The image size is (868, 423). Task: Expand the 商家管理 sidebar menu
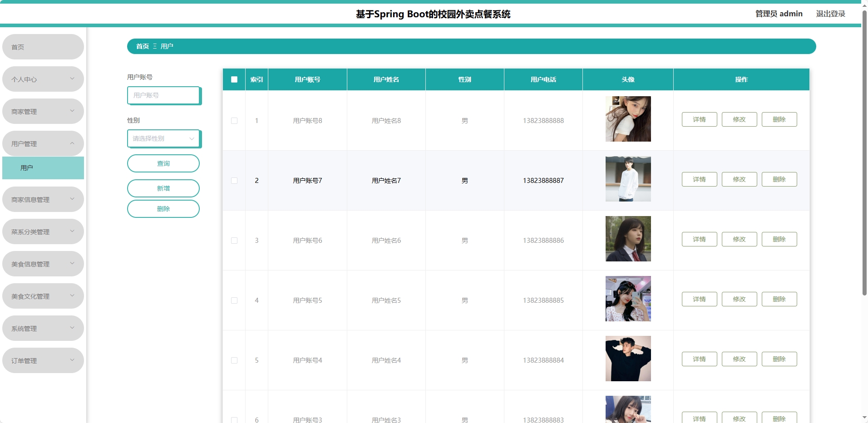coord(43,111)
